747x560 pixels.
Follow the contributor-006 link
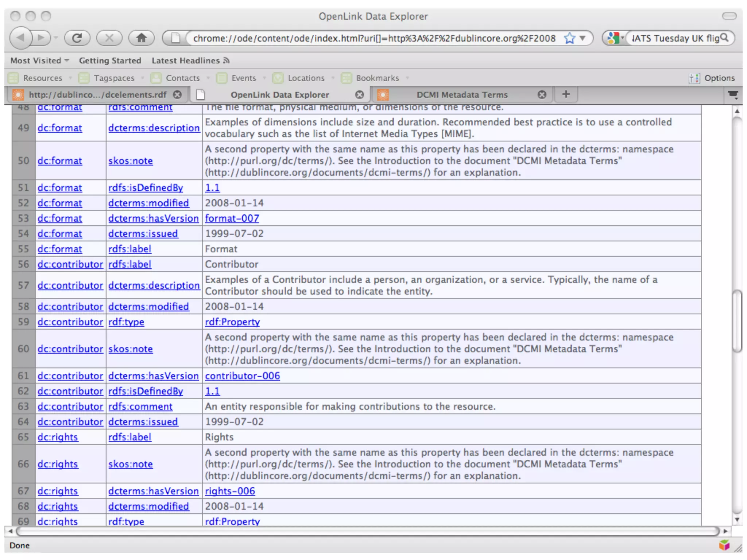click(x=242, y=376)
